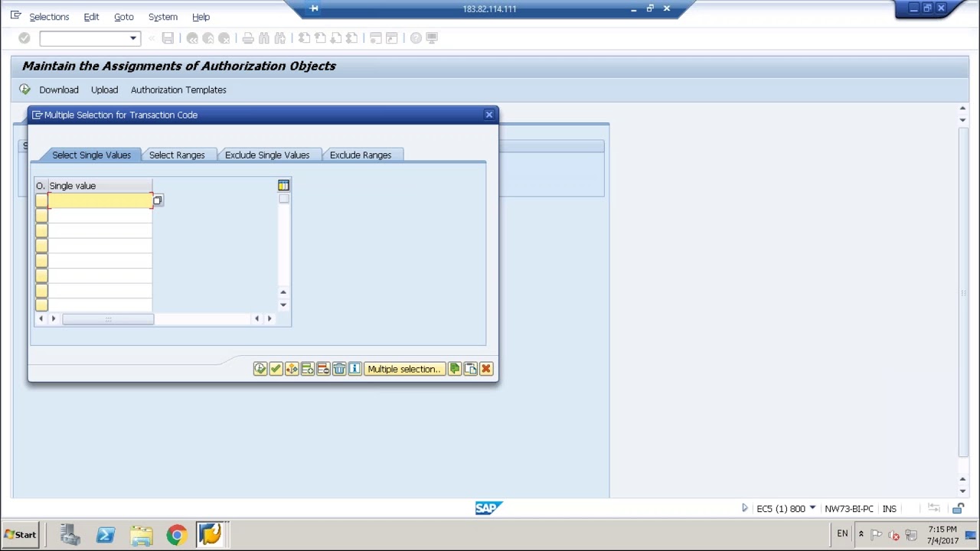Click the INS insert mode indicator

889,509
